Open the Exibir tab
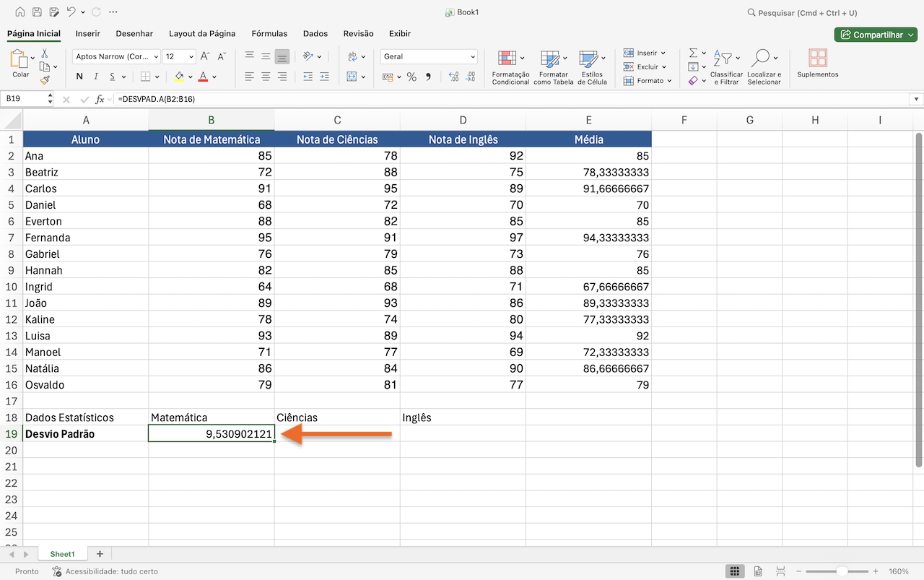924x580 pixels. click(399, 33)
